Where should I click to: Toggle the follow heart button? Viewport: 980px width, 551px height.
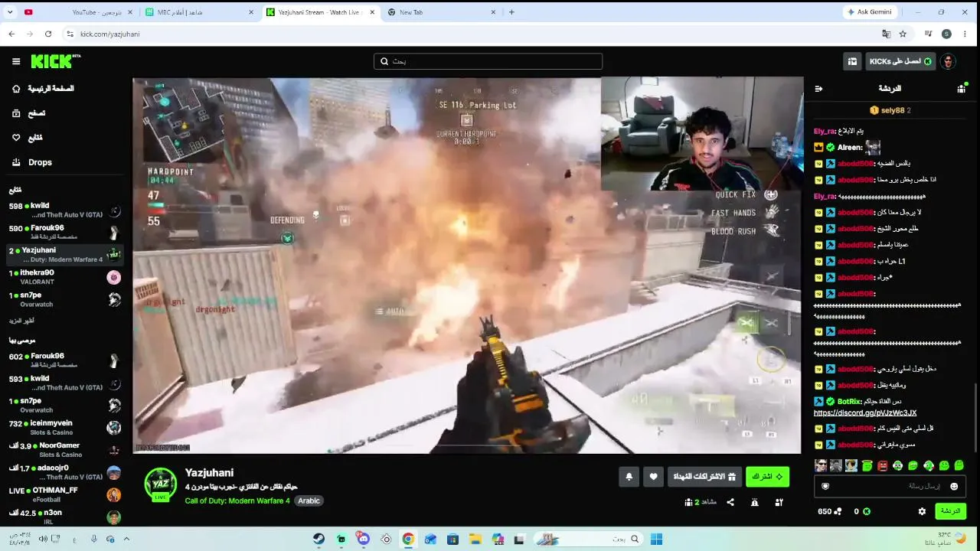pos(653,477)
